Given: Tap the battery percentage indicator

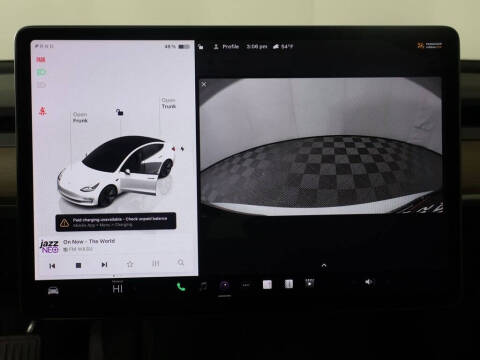Looking at the screenshot, I should (177, 46).
